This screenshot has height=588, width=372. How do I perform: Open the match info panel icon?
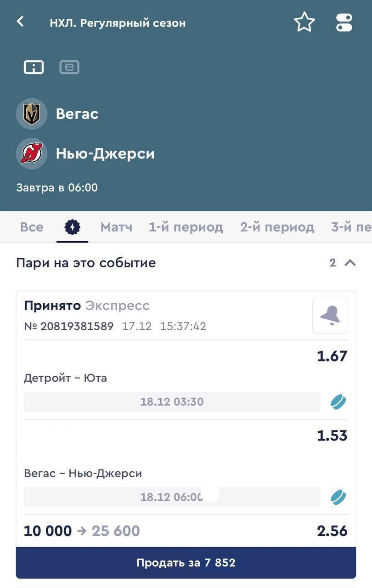(34, 68)
